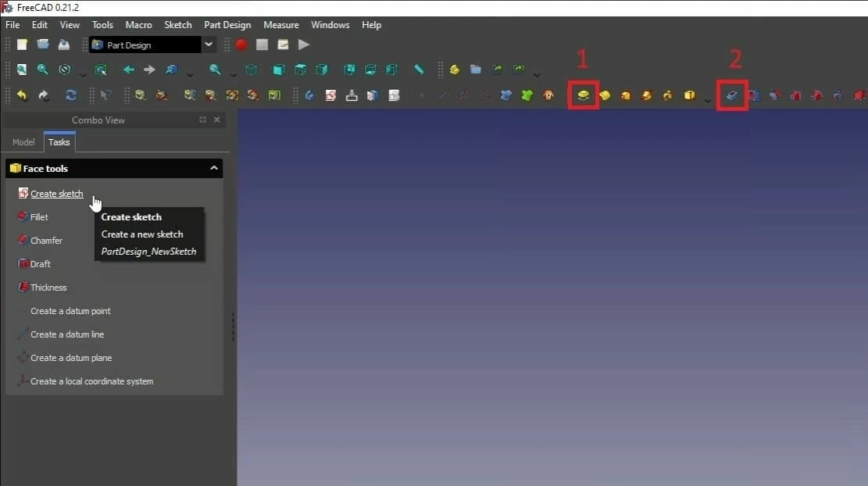Screen dimensions: 868x486
Task: Select the Pad tool highlighted as 1
Action: [583, 95]
